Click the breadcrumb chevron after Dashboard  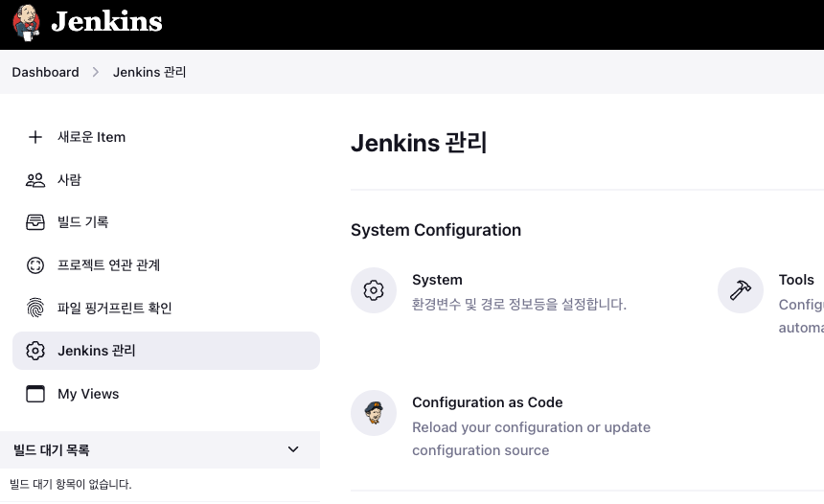click(x=96, y=72)
